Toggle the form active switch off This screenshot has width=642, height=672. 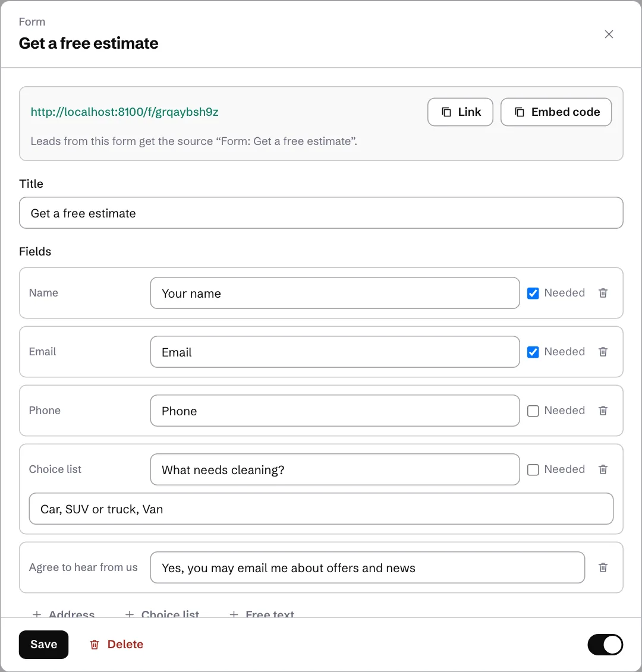coord(605,645)
